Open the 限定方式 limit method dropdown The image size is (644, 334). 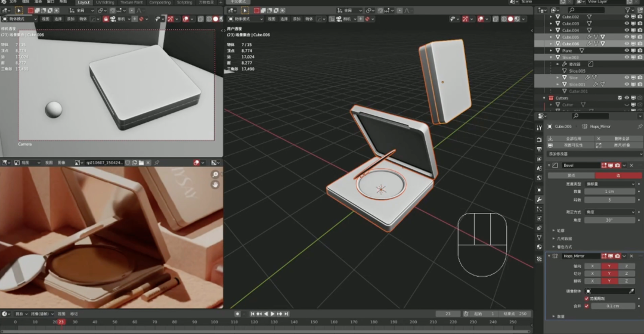(x=609, y=212)
